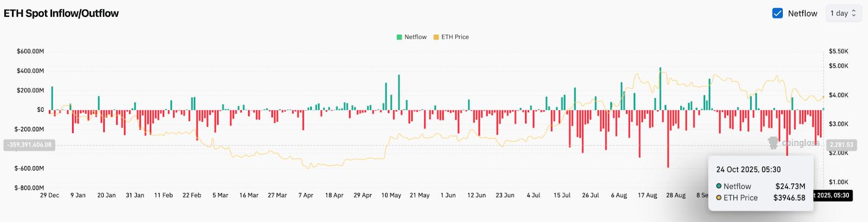Click the black date marker on x-axis
This screenshot has width=868, height=222.
coord(833,195)
